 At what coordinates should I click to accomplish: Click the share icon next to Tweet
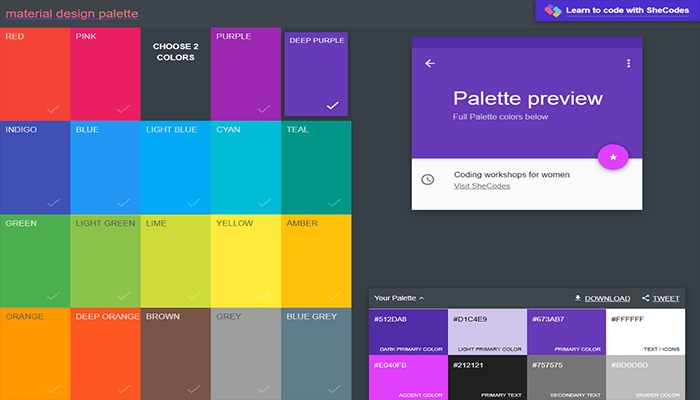pos(646,298)
